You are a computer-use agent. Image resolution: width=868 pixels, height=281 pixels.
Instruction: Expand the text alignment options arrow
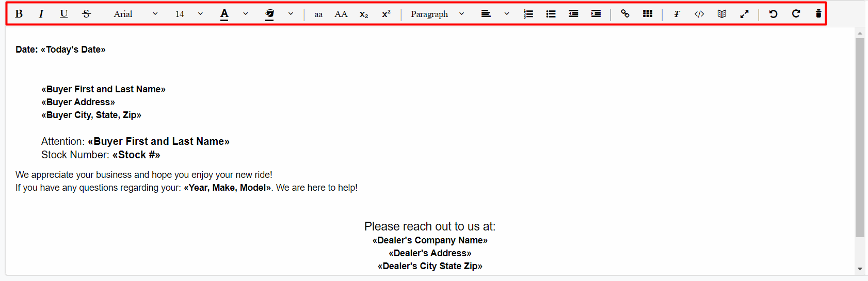point(507,14)
